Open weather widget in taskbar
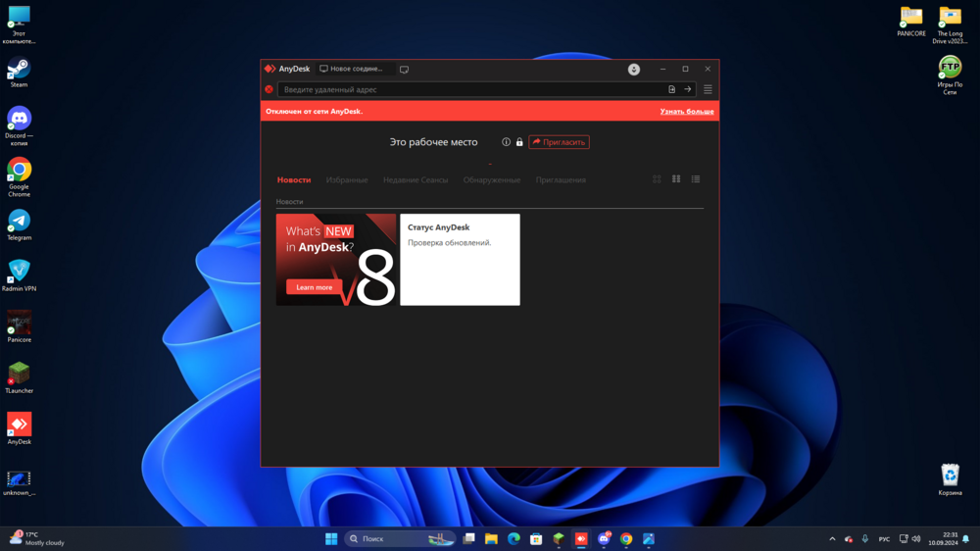This screenshot has width=980, height=551. click(36, 538)
